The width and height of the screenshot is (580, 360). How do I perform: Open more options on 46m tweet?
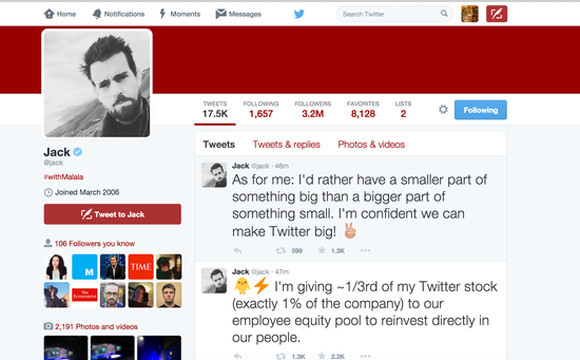pyautogui.click(x=365, y=250)
